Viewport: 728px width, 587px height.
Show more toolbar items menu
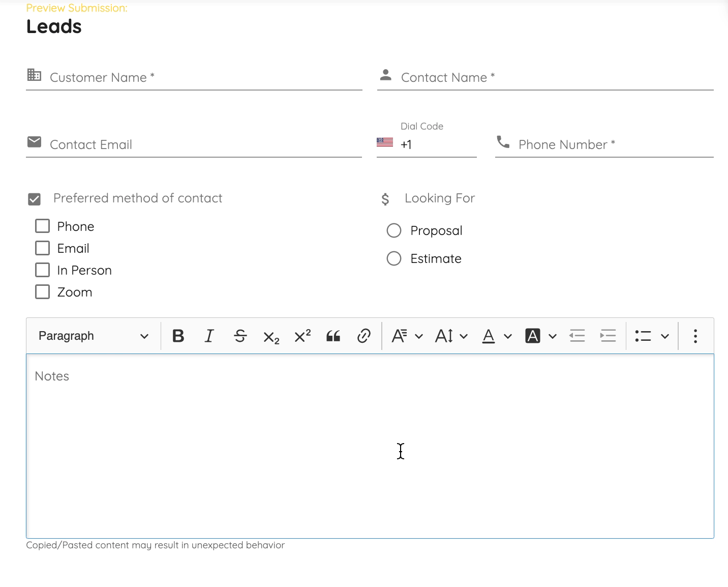[x=695, y=336]
